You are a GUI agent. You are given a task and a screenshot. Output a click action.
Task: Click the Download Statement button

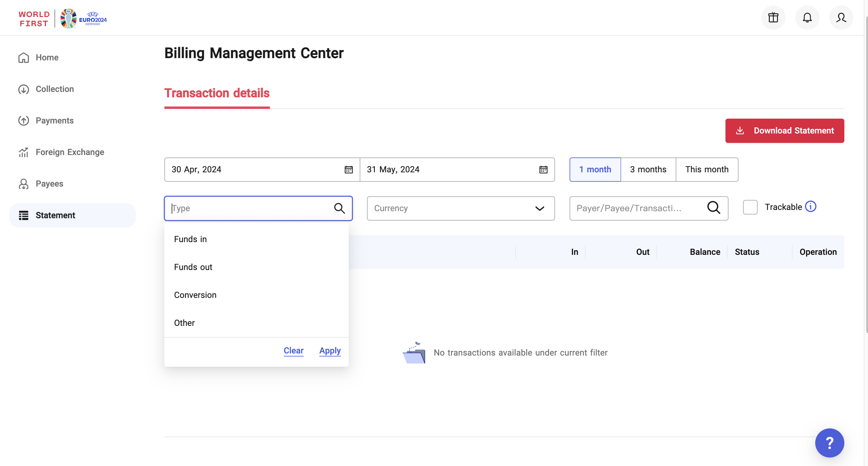click(x=784, y=131)
